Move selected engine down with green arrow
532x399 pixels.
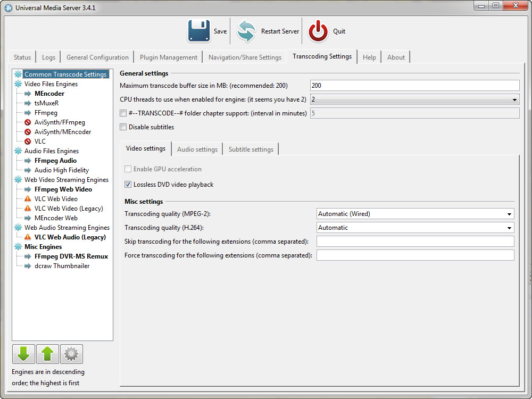(23, 354)
